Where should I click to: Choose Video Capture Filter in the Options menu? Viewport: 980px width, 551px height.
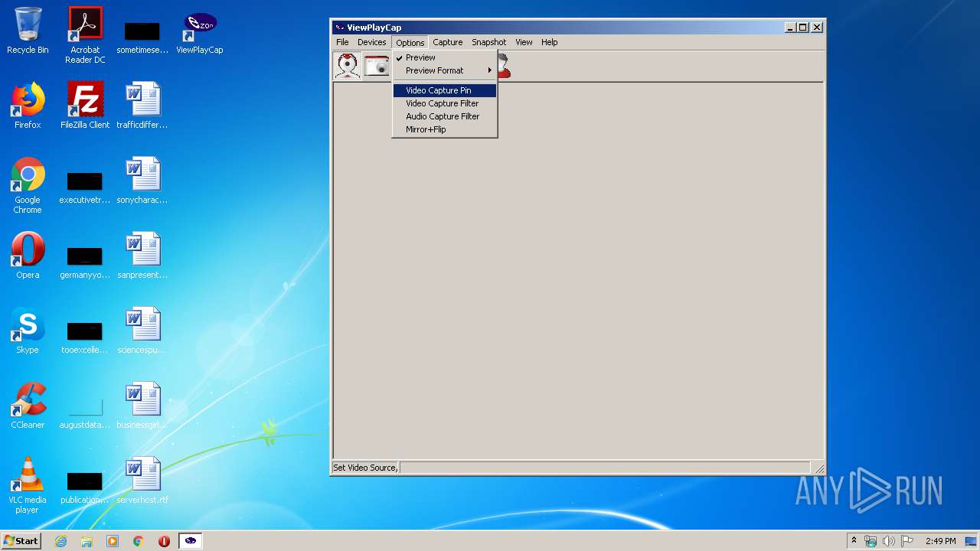pyautogui.click(x=444, y=103)
